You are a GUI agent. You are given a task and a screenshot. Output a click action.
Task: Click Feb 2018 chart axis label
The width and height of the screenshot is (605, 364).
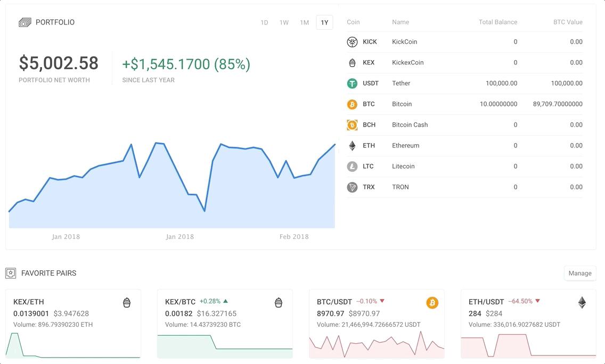coord(294,237)
